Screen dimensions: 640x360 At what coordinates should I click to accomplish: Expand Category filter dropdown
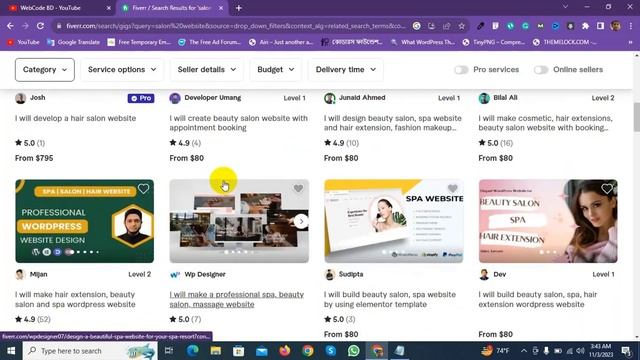point(45,70)
